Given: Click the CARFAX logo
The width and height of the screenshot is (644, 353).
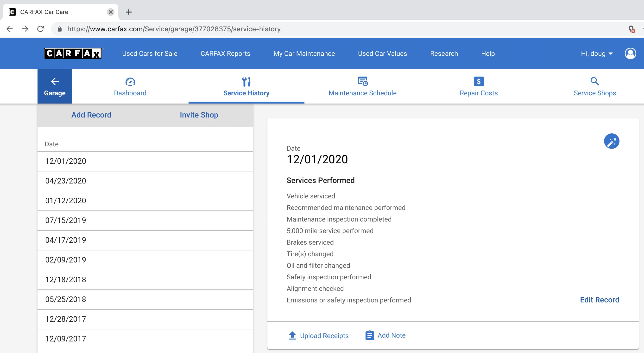Looking at the screenshot, I should (73, 53).
